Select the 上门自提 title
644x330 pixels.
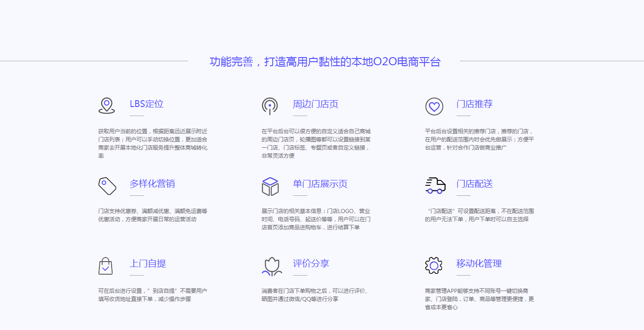pos(148,264)
